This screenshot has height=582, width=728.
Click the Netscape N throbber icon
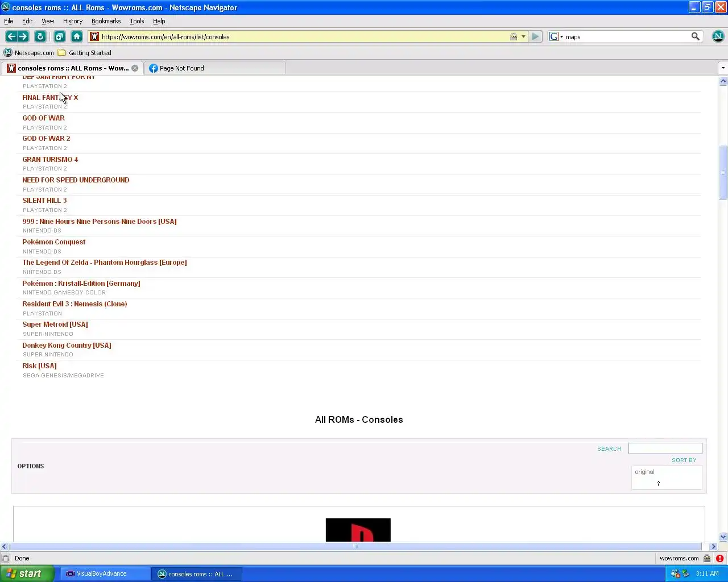tap(718, 36)
